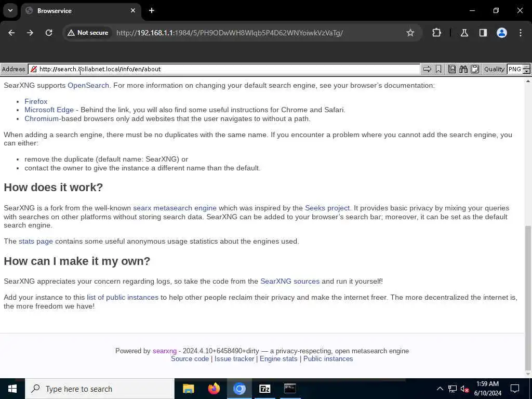Open the Browservice bookmarks list icon

pyautogui.click(x=452, y=69)
